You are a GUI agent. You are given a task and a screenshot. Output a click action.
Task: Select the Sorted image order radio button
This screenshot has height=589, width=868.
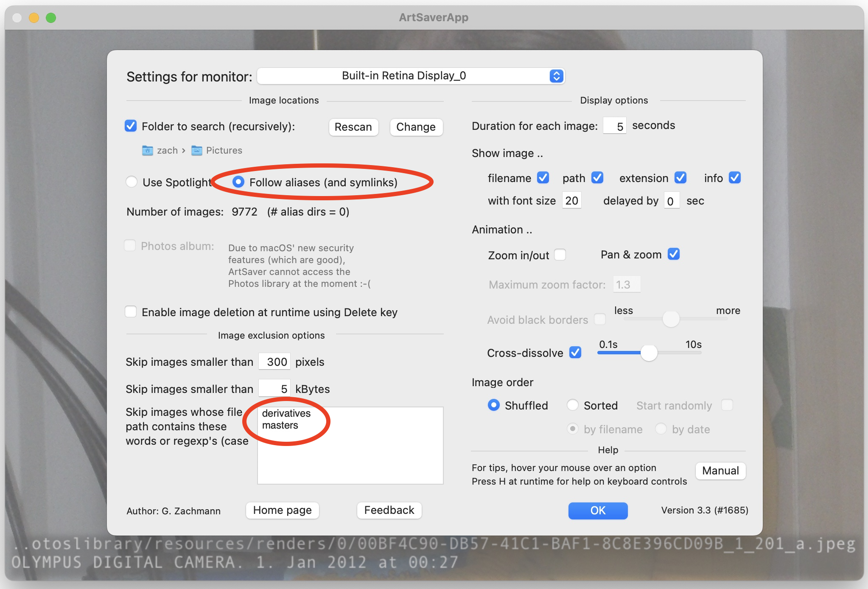pos(573,405)
